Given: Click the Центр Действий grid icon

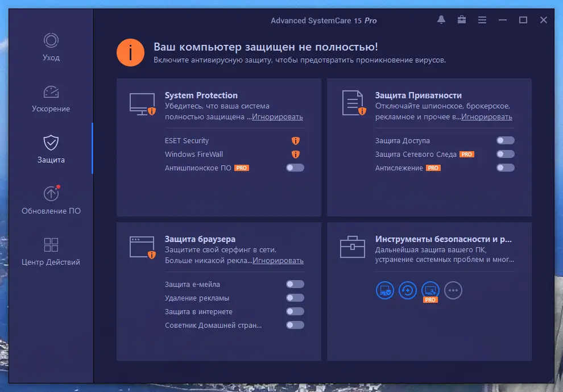Looking at the screenshot, I should pos(51,245).
